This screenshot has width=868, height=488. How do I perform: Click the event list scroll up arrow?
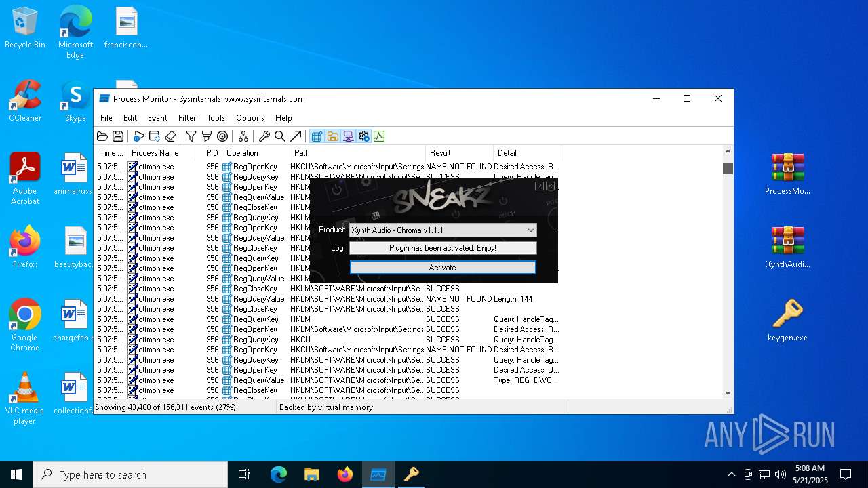(728, 152)
